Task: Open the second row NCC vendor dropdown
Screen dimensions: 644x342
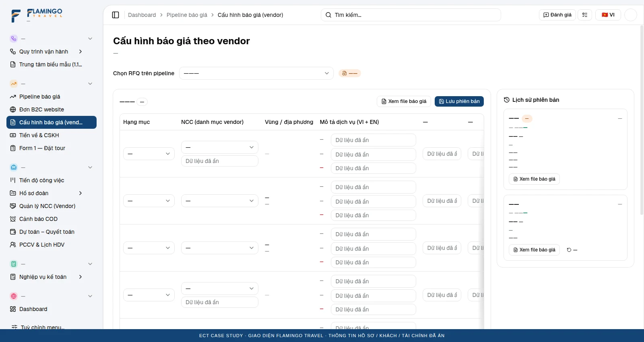Action: pos(220,201)
